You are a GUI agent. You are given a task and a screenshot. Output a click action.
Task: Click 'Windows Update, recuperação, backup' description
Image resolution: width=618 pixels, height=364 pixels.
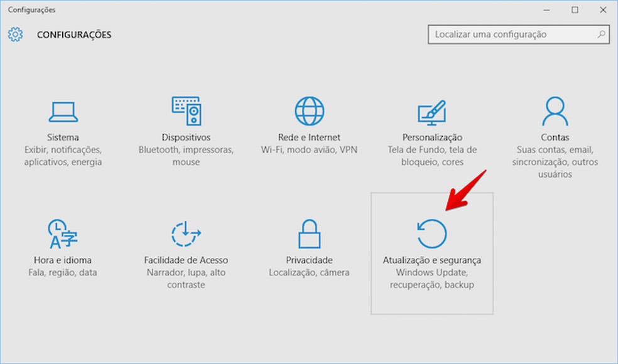[432, 279]
